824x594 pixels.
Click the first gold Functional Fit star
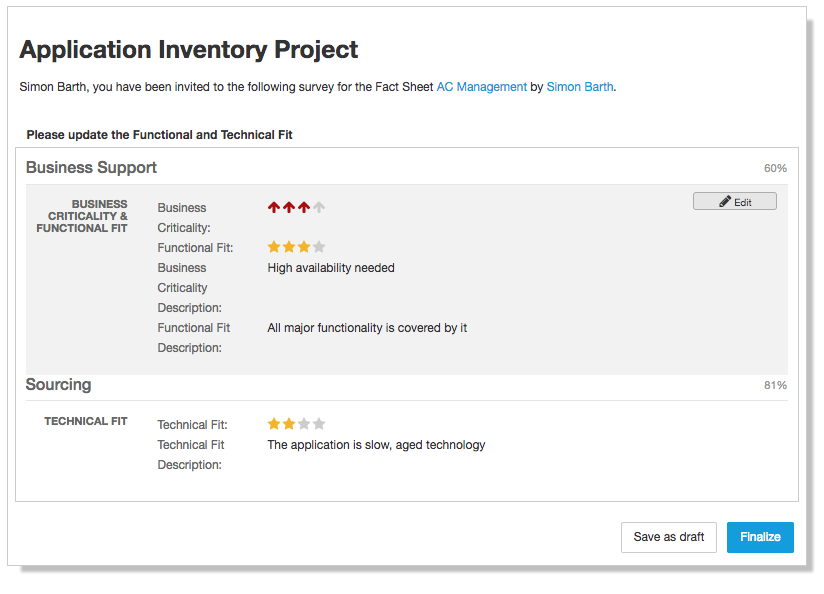[273, 246]
